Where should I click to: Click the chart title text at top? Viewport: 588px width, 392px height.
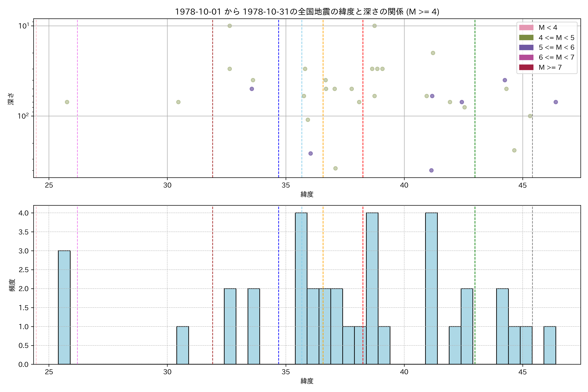pos(307,11)
